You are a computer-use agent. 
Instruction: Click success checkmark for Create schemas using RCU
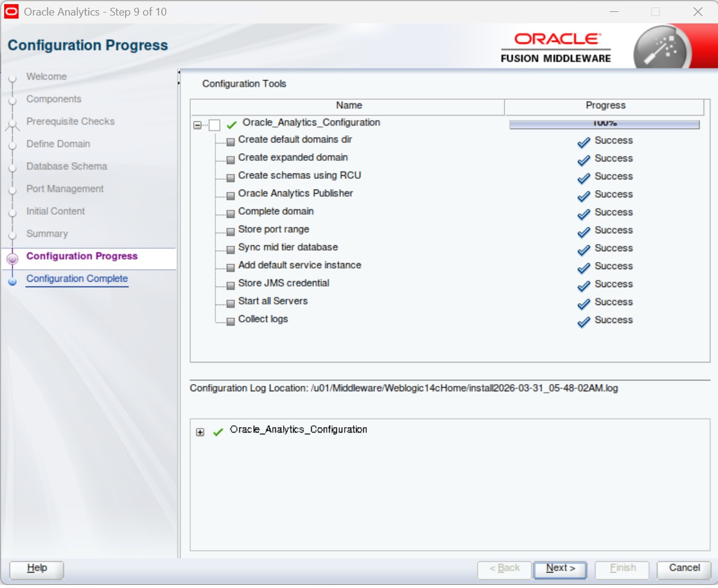[x=584, y=178]
